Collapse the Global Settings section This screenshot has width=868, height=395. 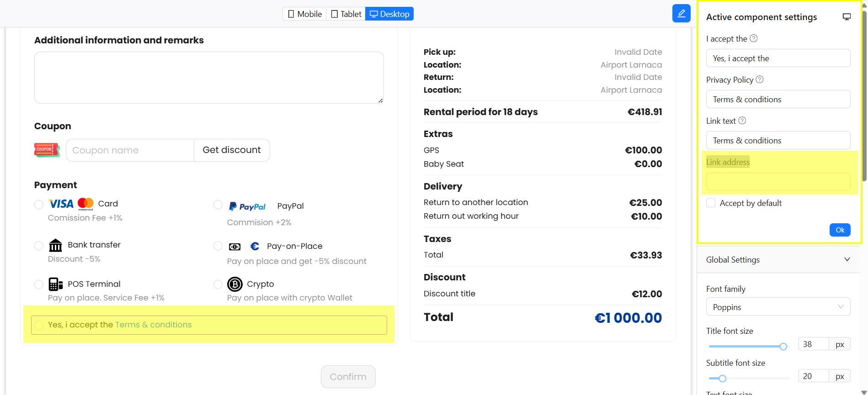(847, 259)
